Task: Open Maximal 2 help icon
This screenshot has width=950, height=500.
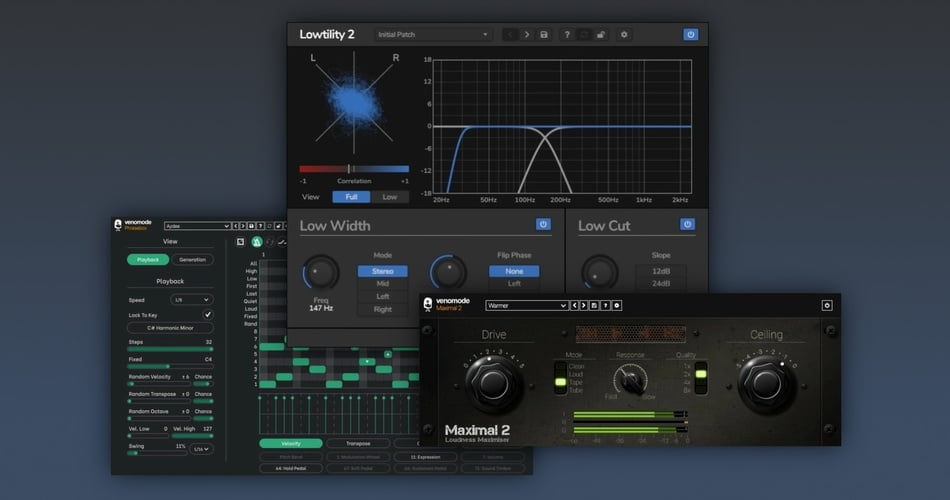Action: pos(605,305)
